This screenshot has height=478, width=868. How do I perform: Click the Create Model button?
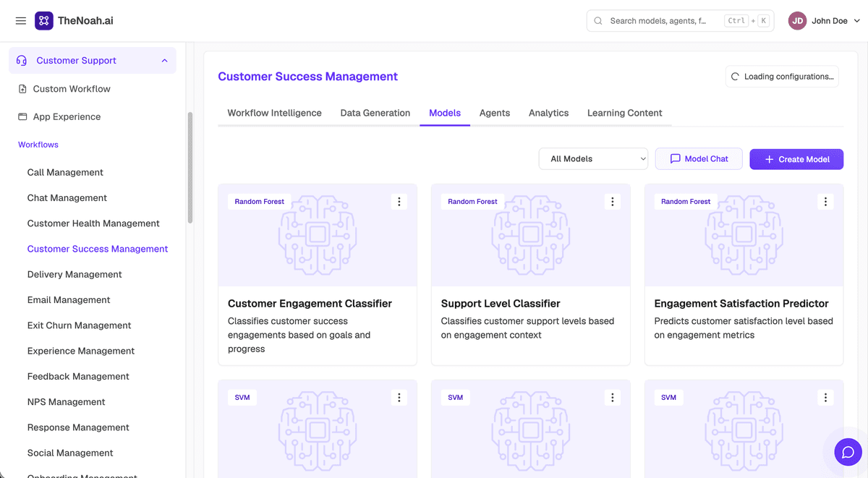pyautogui.click(x=796, y=159)
